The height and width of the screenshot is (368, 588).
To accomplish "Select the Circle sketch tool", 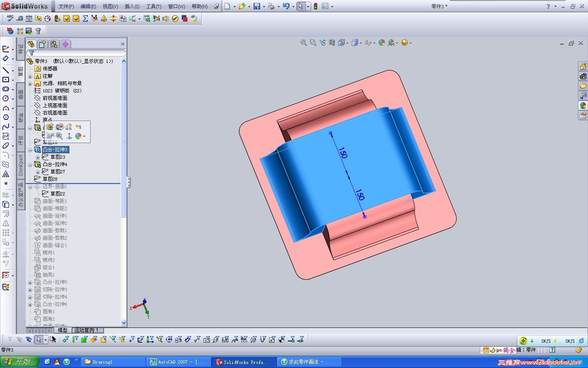I will coord(6,99).
